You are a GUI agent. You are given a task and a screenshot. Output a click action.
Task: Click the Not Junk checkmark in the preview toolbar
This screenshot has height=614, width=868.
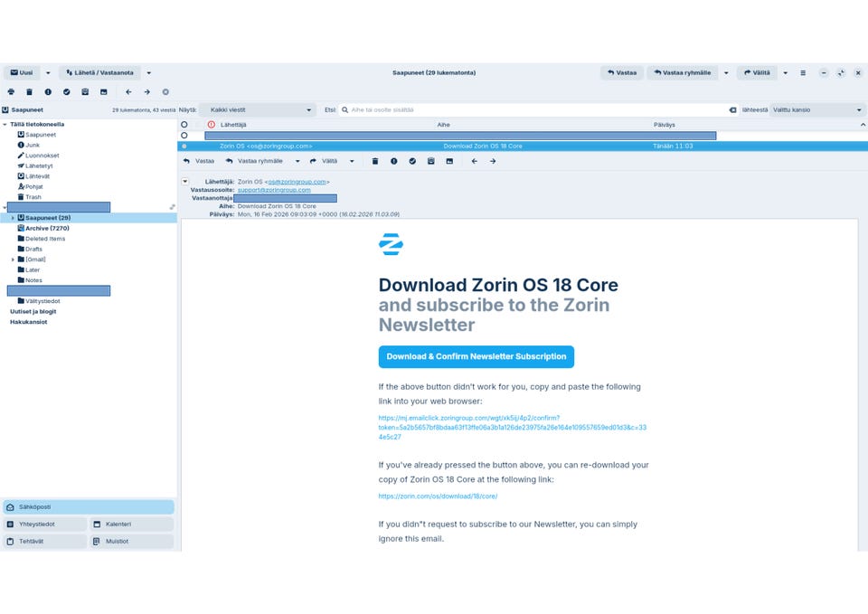(412, 161)
